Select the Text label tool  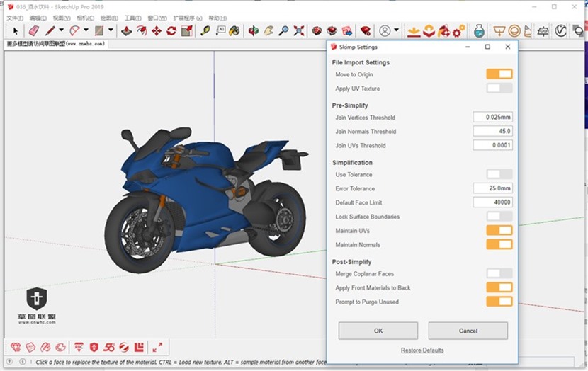point(220,30)
